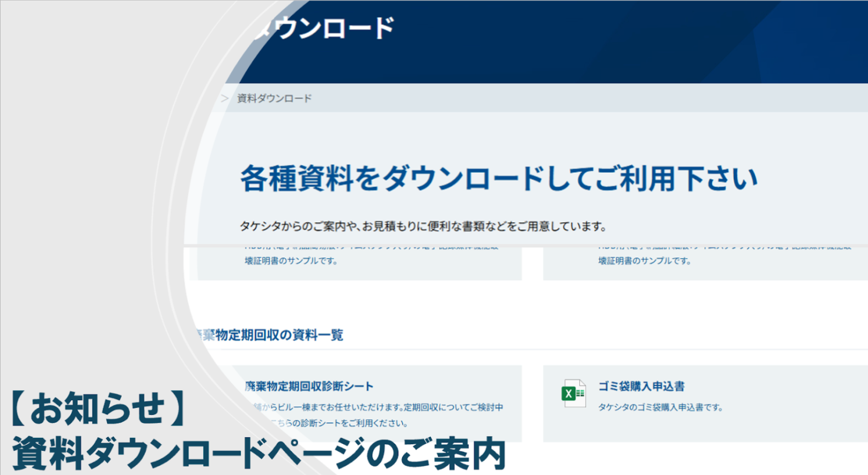Click the Excel icon for ゴミ袋購入申込書
Viewport: 868px width, 475px height.
tap(573, 393)
